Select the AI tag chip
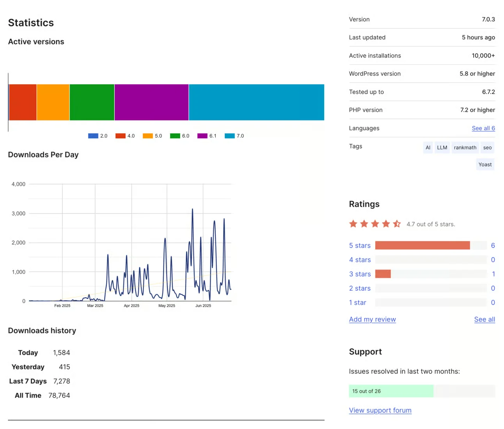The width and height of the screenshot is (504, 429). [x=428, y=147]
